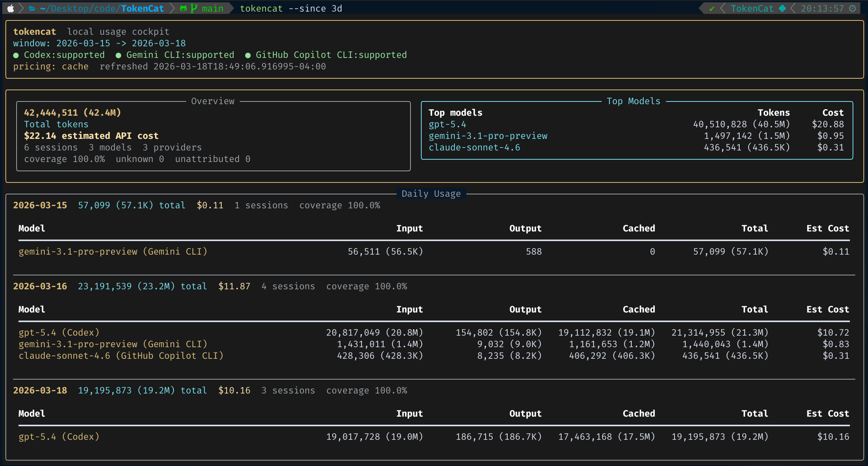Click gpt-5.4 in Top models list
This screenshot has width=868, height=466.
point(447,124)
